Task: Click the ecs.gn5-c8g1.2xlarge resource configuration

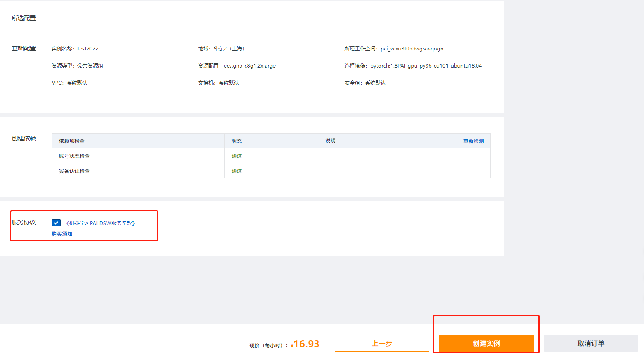Action: point(249,66)
